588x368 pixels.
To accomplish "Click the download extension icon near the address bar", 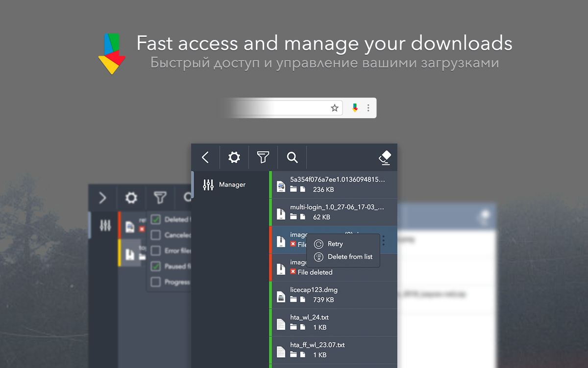I will tap(354, 107).
